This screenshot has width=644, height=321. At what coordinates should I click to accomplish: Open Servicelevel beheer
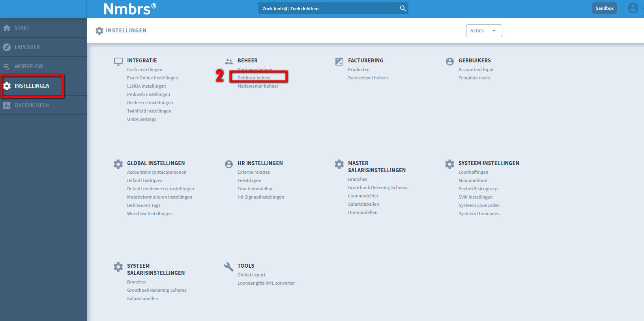[368, 78]
